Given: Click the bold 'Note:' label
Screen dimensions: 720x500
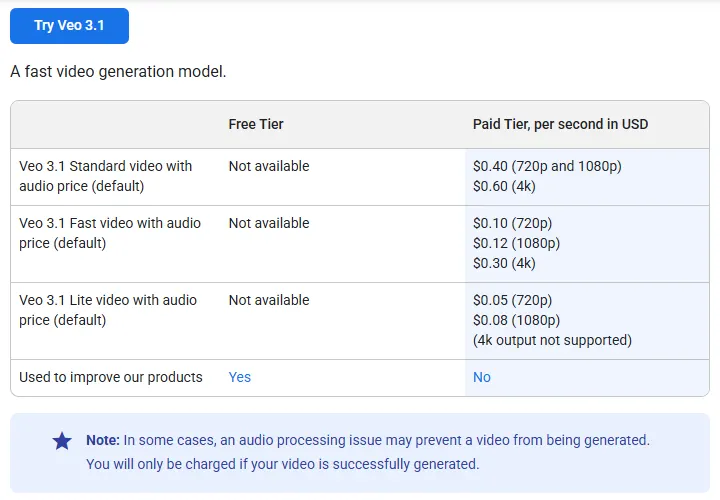Looking at the screenshot, I should pyautogui.click(x=103, y=440).
